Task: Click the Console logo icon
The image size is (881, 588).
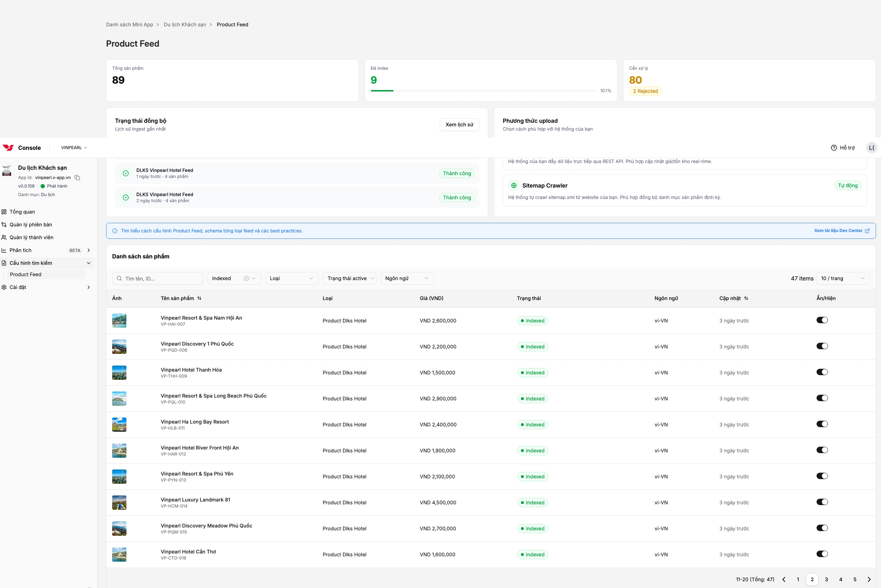Action: click(8, 148)
